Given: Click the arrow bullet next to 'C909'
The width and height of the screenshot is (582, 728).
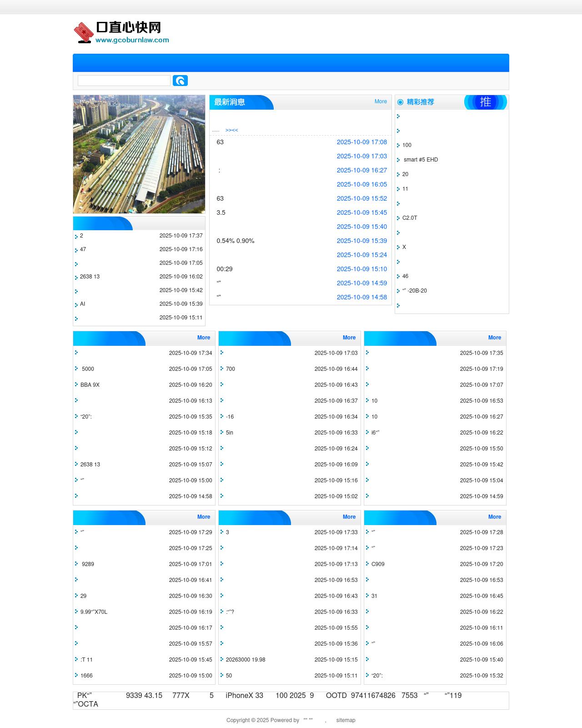Looking at the screenshot, I should [x=367, y=564].
